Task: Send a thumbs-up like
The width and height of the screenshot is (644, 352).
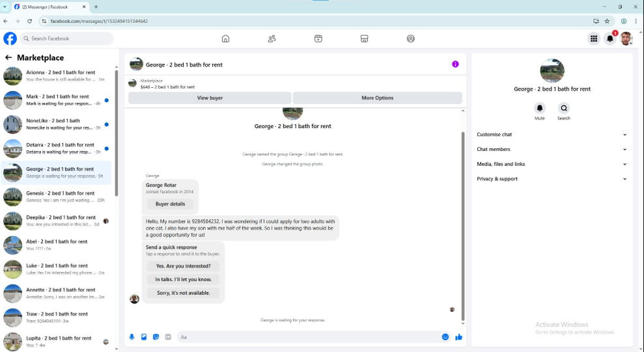Action: [459, 337]
